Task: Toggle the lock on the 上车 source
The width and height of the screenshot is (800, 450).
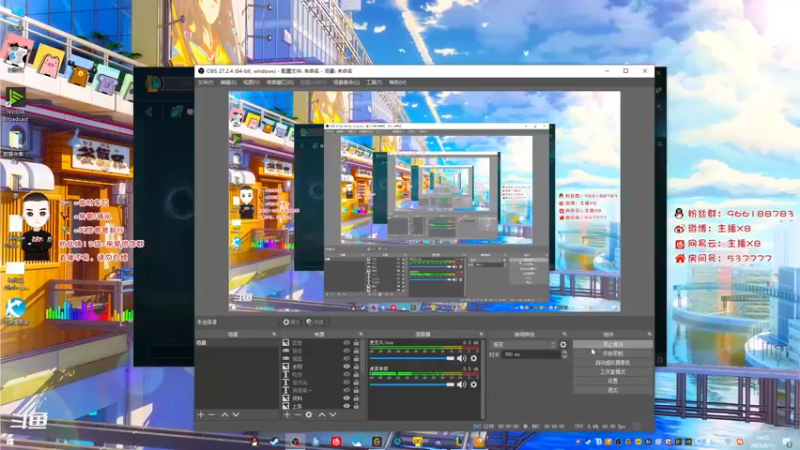Action: 356,406
